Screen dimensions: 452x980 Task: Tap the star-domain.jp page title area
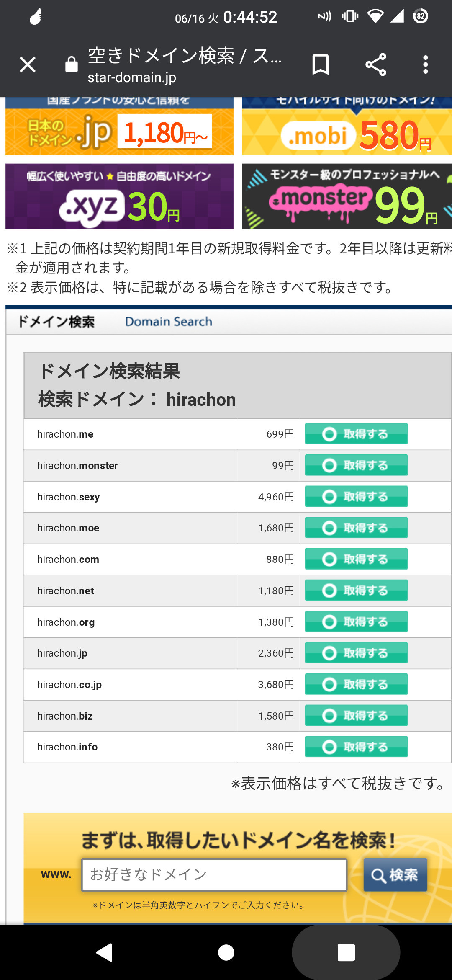point(184,65)
